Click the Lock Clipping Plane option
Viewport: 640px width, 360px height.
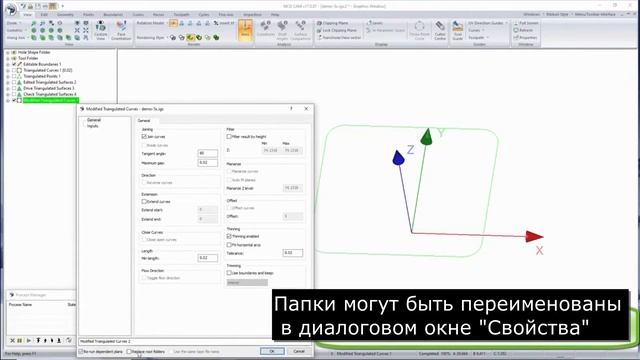337,30
